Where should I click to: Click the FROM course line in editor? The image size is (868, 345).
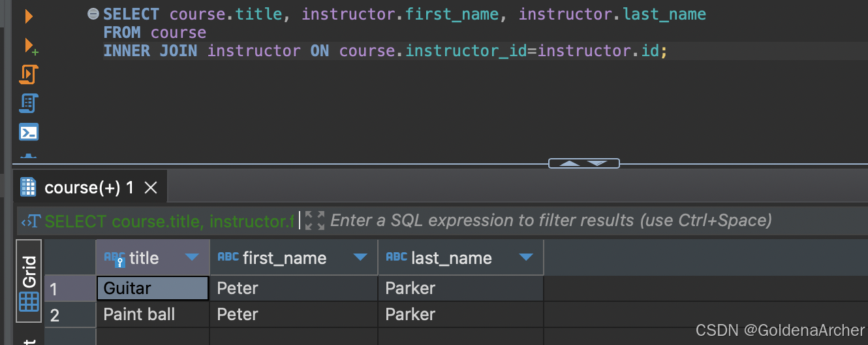(155, 33)
